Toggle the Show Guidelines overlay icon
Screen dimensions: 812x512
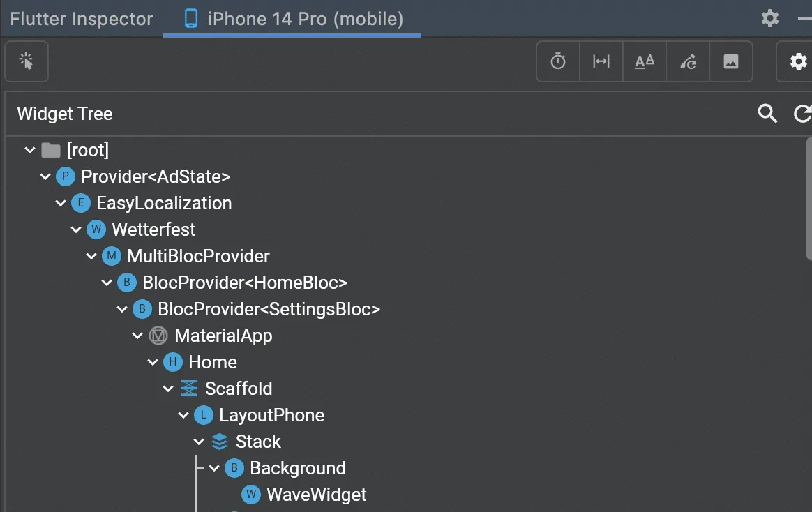601,61
